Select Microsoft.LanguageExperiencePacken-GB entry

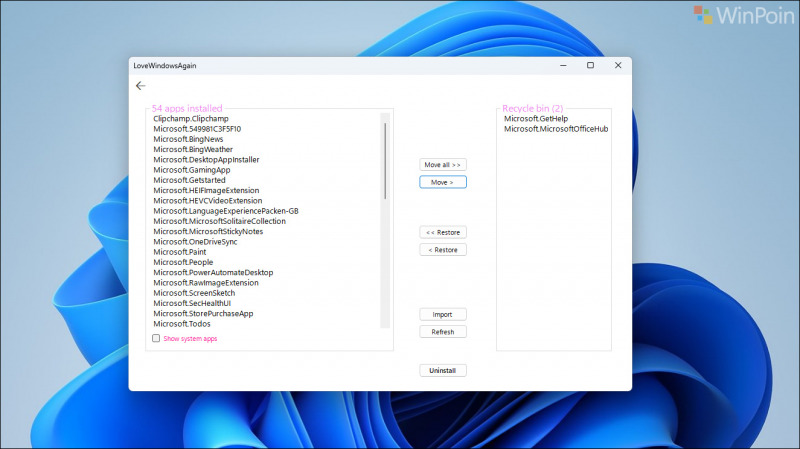(x=226, y=211)
